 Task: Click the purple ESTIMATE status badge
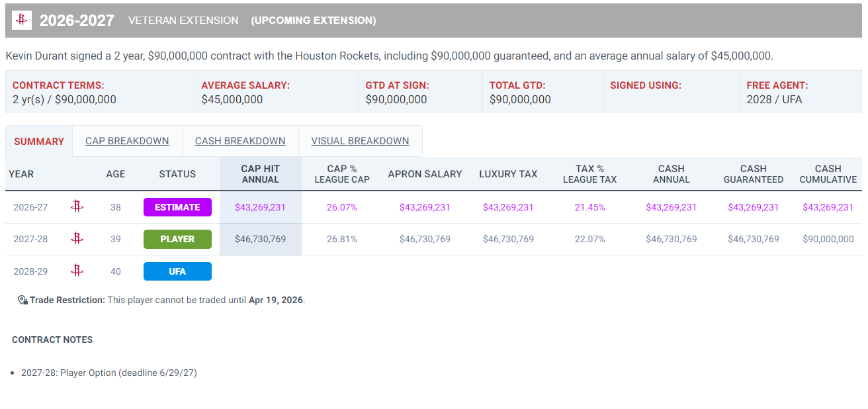(x=177, y=207)
